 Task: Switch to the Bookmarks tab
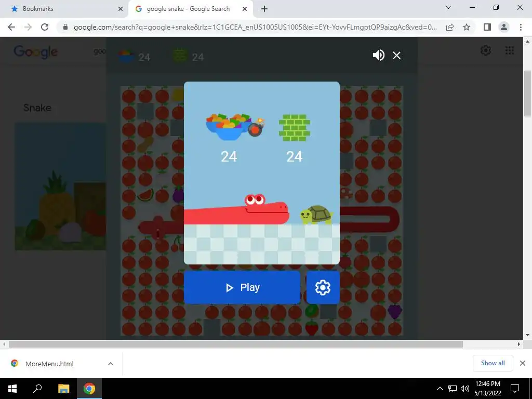(64, 9)
